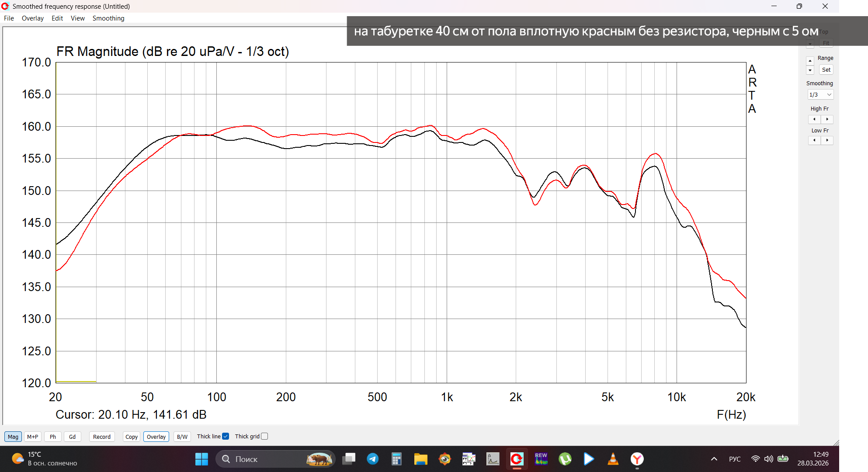The height and width of the screenshot is (472, 868).
Task: Open REW app in the taskbar
Action: tap(541, 459)
